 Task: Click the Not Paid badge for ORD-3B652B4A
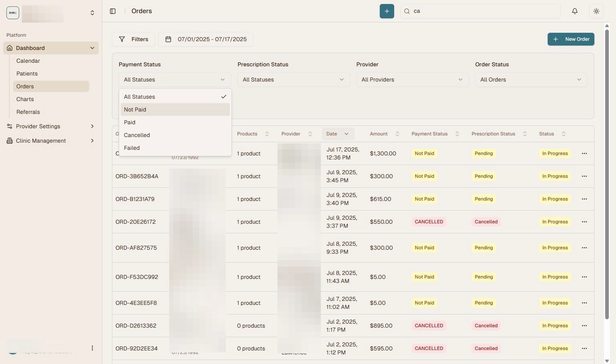click(424, 176)
